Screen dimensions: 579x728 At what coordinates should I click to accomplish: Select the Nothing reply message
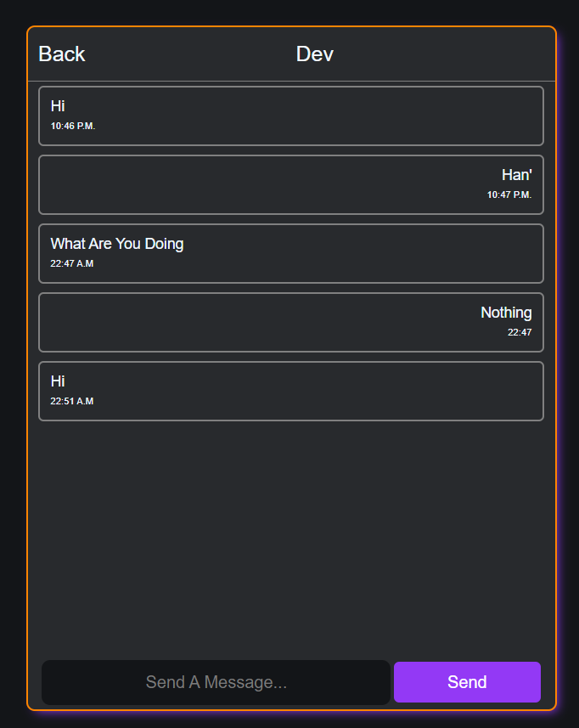point(291,322)
